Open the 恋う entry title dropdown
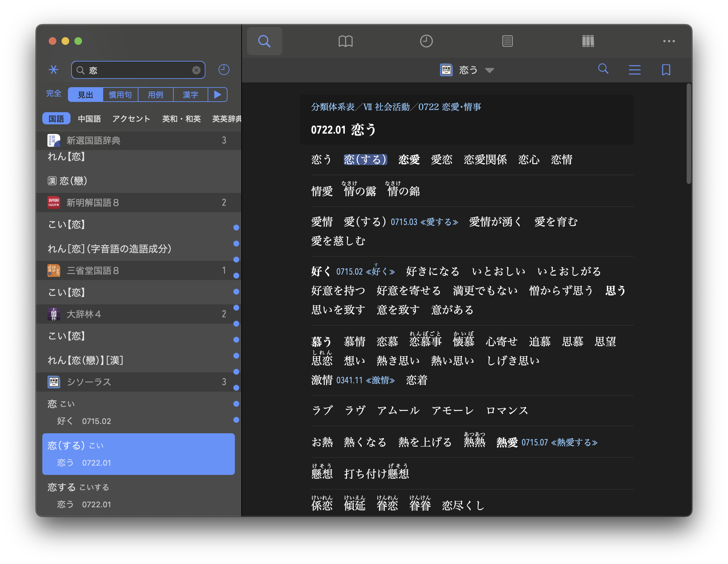The height and width of the screenshot is (564, 728). [489, 70]
